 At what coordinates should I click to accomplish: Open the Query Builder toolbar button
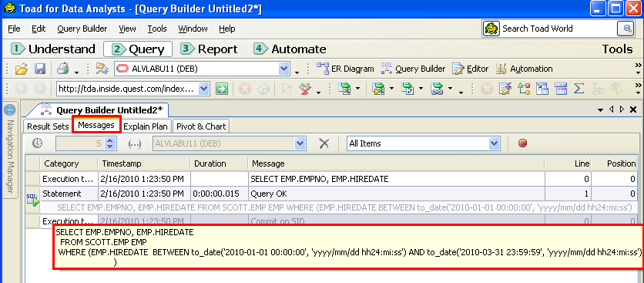coord(413,69)
